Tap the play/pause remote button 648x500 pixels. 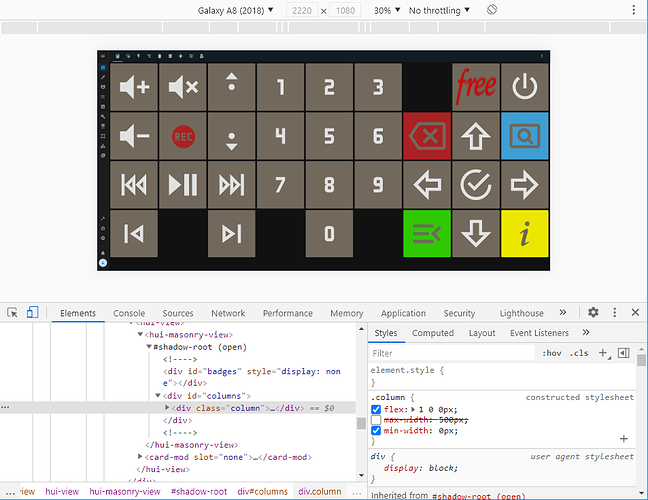click(x=183, y=185)
